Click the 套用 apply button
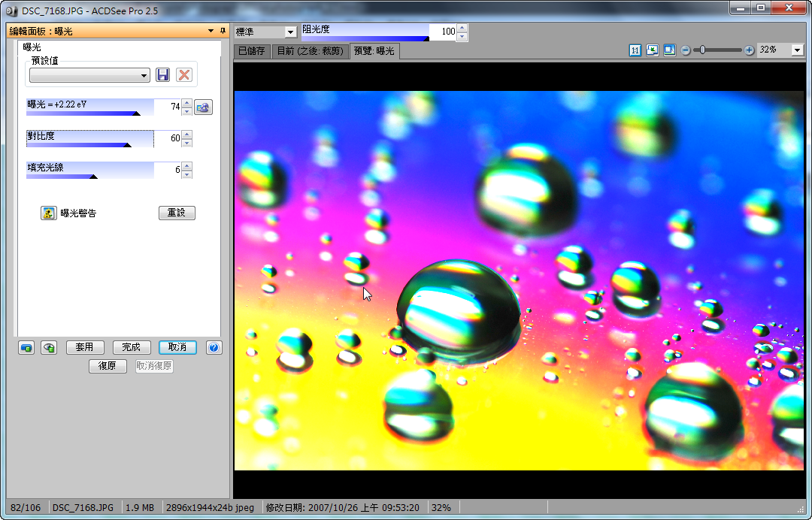 pyautogui.click(x=84, y=347)
